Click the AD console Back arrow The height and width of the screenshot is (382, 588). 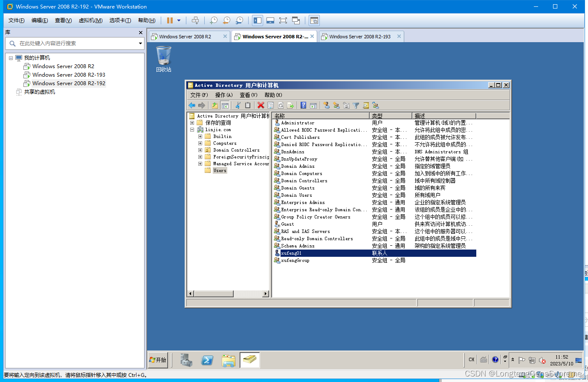[x=192, y=105]
